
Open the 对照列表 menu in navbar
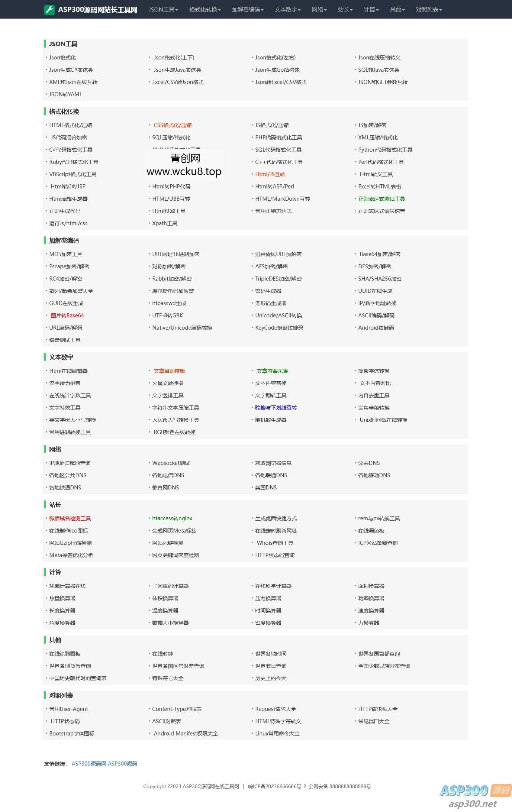pyautogui.click(x=429, y=10)
